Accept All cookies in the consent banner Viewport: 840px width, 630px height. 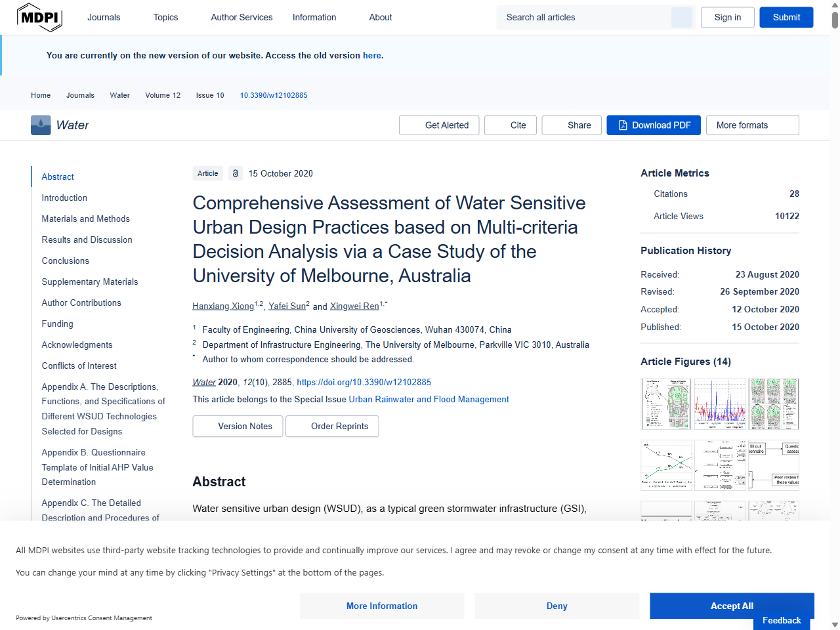732,606
